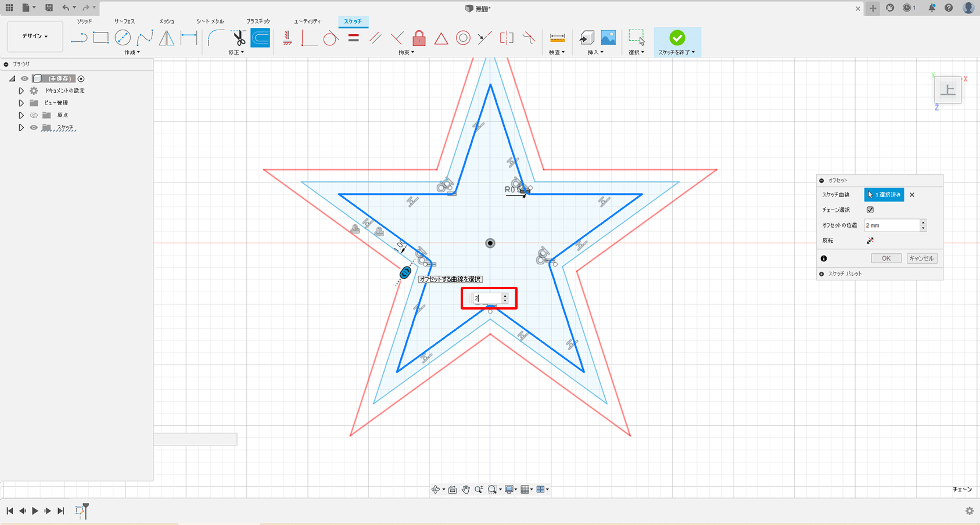Uncheck the チェーン選択 checkbox

[870, 210]
